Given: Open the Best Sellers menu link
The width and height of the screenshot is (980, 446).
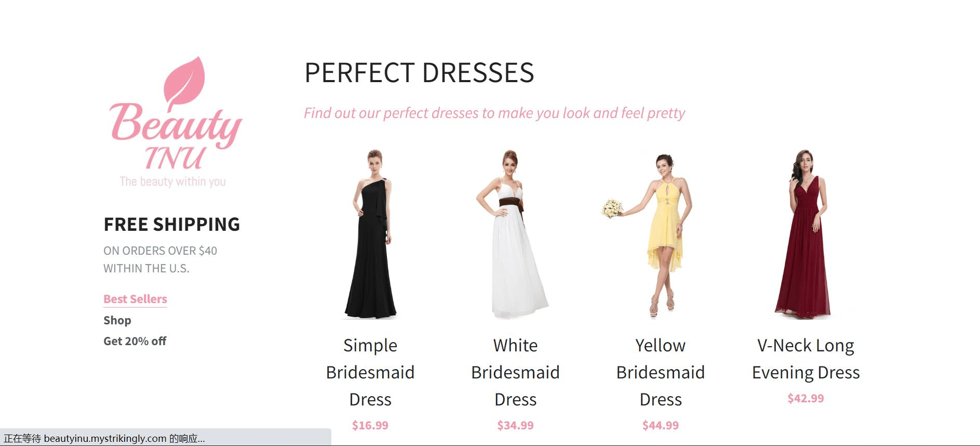Looking at the screenshot, I should pyautogui.click(x=135, y=299).
